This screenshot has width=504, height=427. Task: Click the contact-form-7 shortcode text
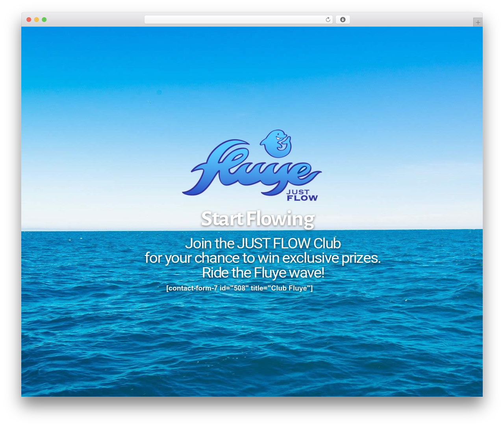(x=239, y=288)
